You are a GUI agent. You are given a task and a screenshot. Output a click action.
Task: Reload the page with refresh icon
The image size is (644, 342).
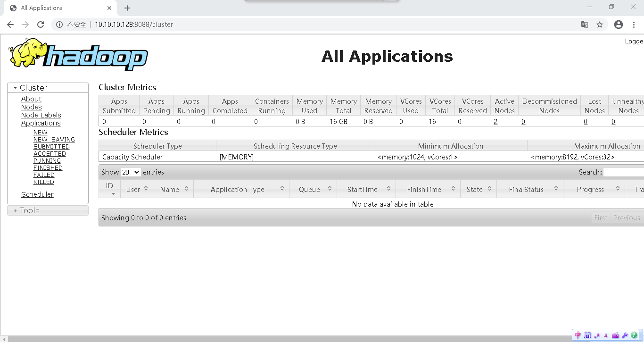[41, 25]
